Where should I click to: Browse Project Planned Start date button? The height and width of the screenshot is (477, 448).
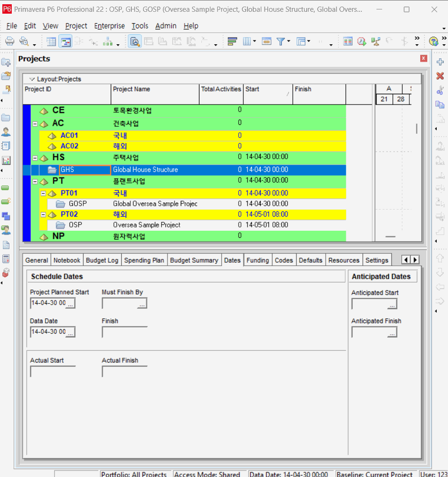click(71, 304)
